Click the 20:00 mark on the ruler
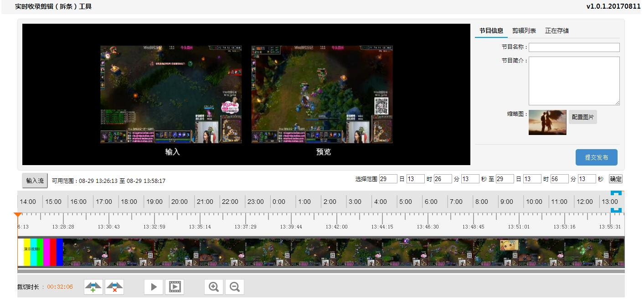Viewport: 644px width, 301px height. 179,202
